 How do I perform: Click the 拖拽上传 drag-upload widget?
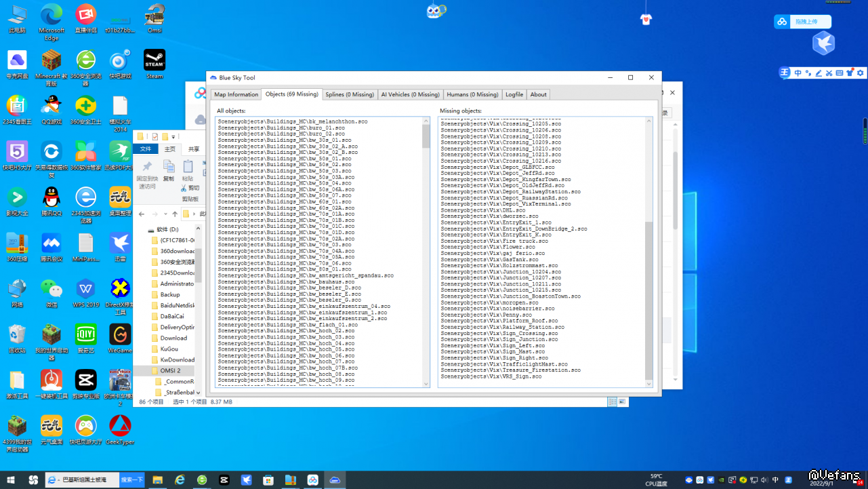[803, 22]
